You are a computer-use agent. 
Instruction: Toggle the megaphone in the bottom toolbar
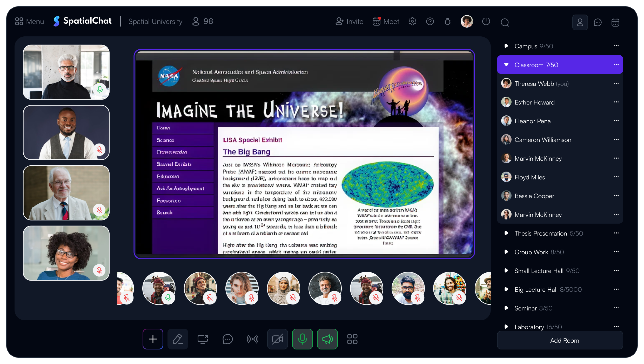tap(327, 339)
